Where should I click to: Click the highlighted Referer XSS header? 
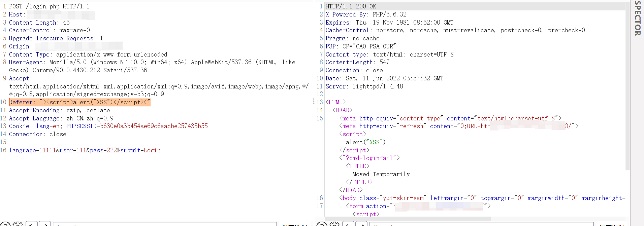80,102
